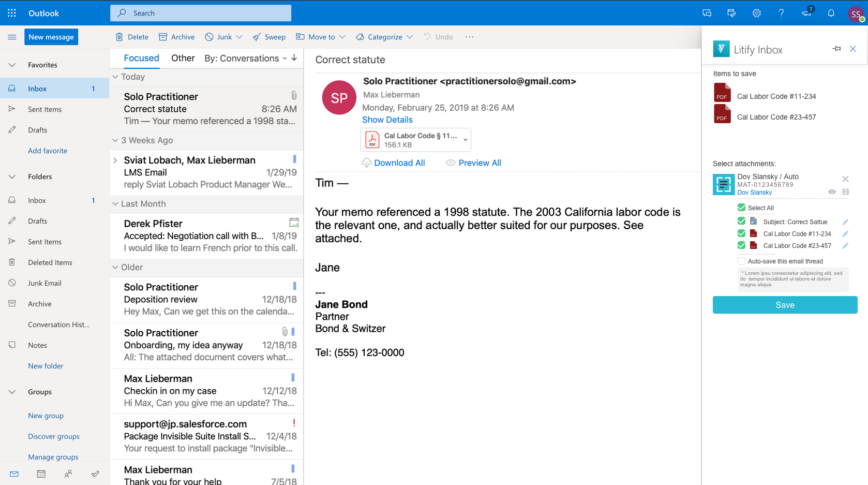
Task: Switch to Other tab
Action: (x=183, y=58)
